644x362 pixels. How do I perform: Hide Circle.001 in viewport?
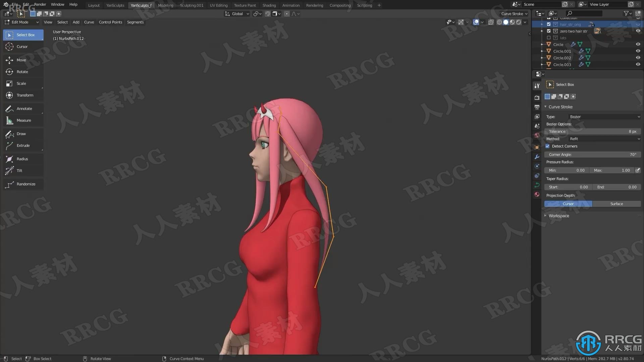pos(638,51)
